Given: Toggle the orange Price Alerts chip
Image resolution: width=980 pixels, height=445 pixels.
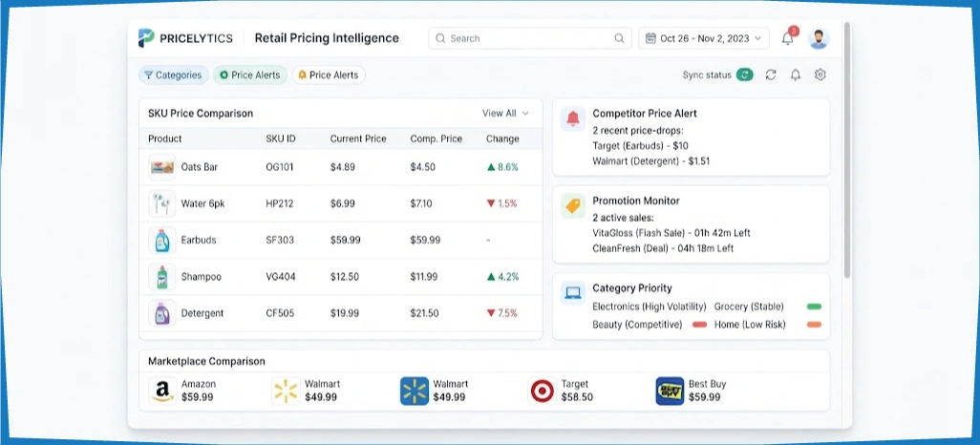Looking at the screenshot, I should coord(329,75).
